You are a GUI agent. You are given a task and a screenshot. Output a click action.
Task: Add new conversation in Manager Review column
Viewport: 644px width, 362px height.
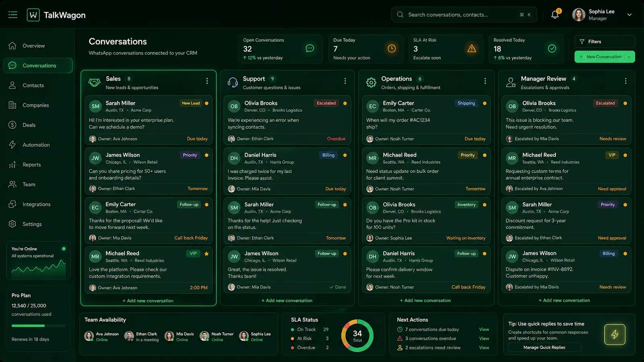coord(564,300)
